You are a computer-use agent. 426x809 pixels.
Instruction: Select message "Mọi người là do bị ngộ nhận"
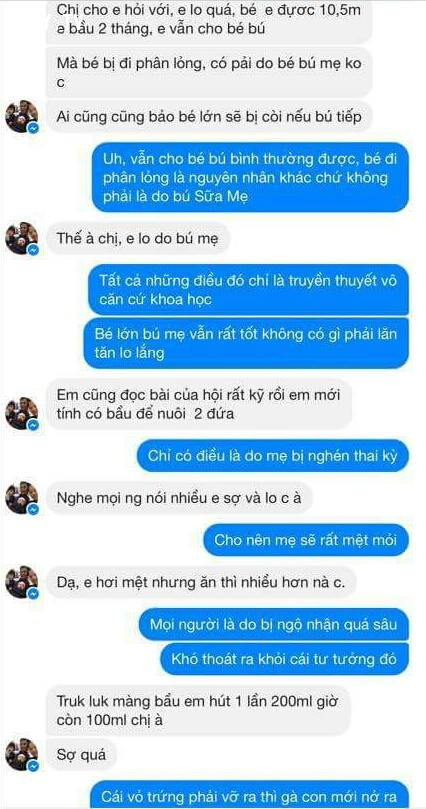pos(273,624)
